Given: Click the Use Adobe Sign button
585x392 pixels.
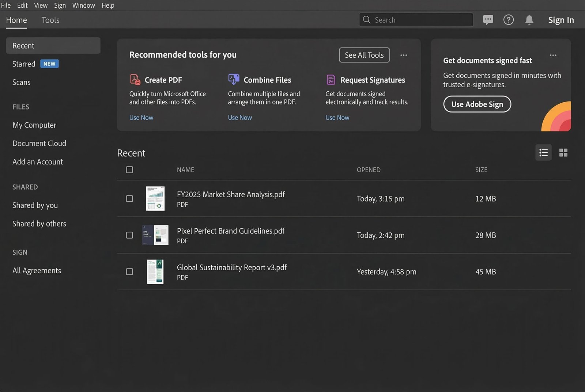Looking at the screenshot, I should pos(477,104).
